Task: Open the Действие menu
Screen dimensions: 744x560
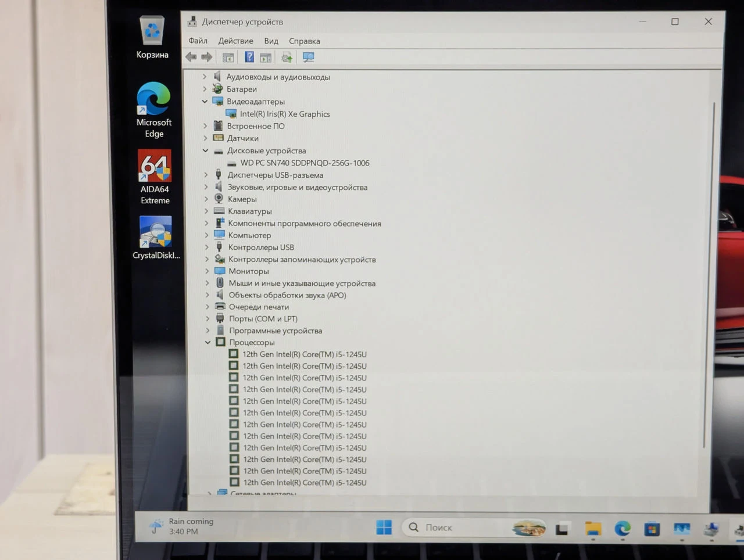Action: click(x=235, y=41)
